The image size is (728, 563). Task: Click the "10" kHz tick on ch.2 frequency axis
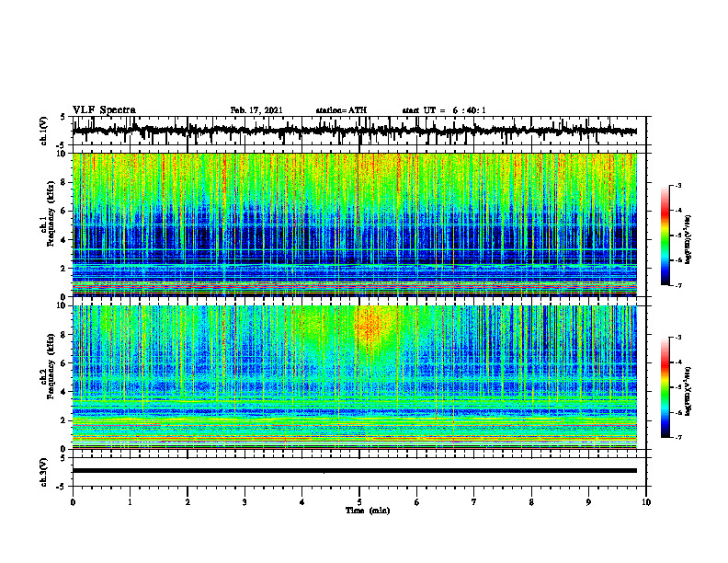click(x=62, y=306)
